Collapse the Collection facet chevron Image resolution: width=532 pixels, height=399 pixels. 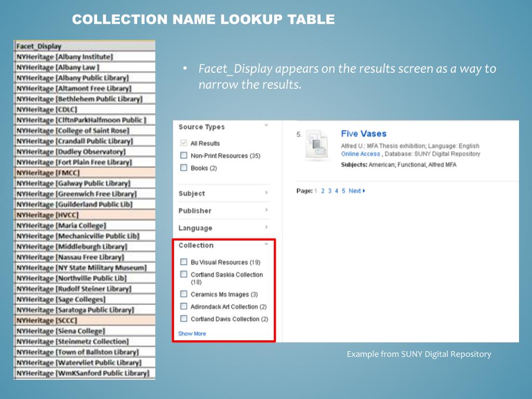coord(267,244)
